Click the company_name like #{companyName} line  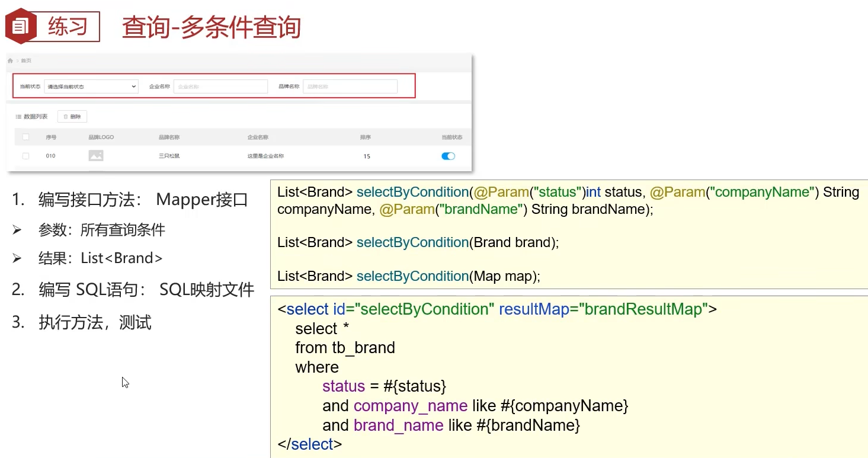pyautogui.click(x=475, y=406)
